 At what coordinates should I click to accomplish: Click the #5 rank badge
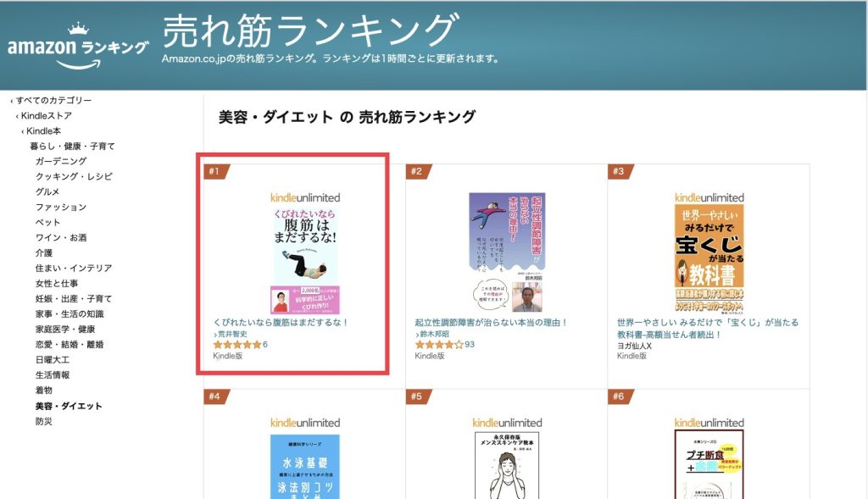[x=418, y=396]
